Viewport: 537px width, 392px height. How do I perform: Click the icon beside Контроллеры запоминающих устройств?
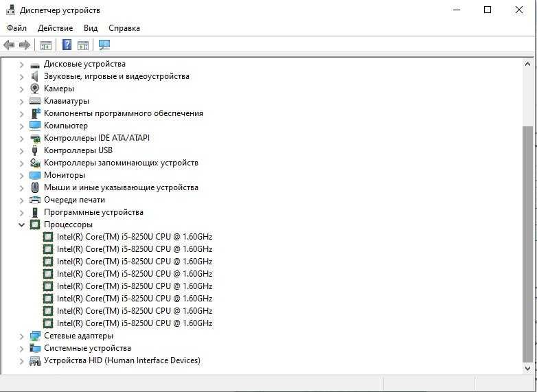(x=35, y=163)
